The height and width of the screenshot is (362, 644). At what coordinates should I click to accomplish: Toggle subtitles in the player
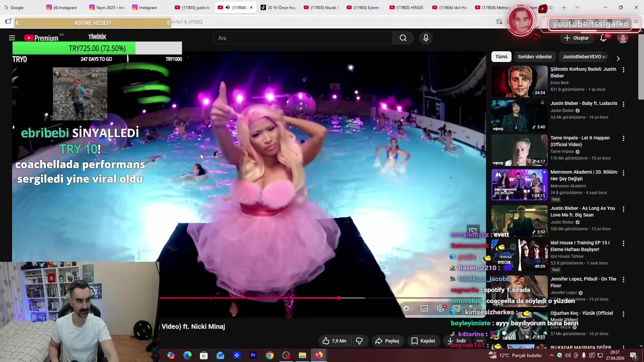point(424,308)
